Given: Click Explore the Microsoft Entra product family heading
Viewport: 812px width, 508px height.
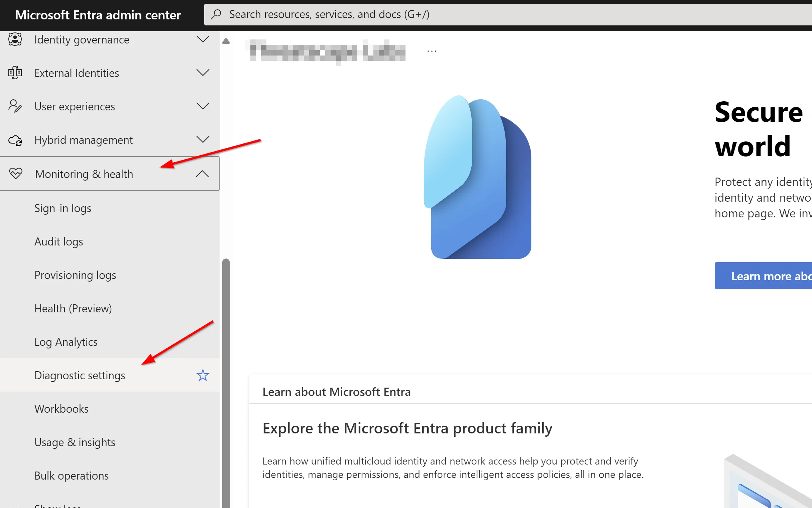Looking at the screenshot, I should 408,429.
